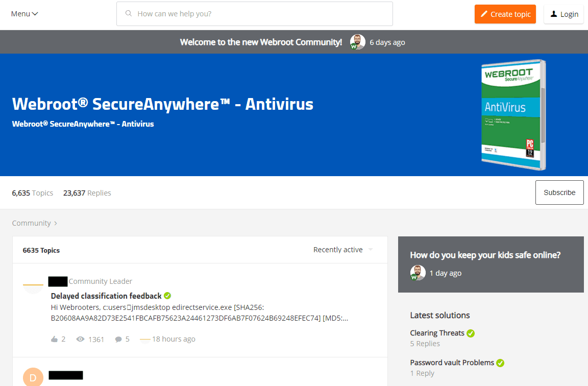Open the Welcome to the new Webroot Community banner
This screenshot has width=588, height=386.
click(x=261, y=42)
